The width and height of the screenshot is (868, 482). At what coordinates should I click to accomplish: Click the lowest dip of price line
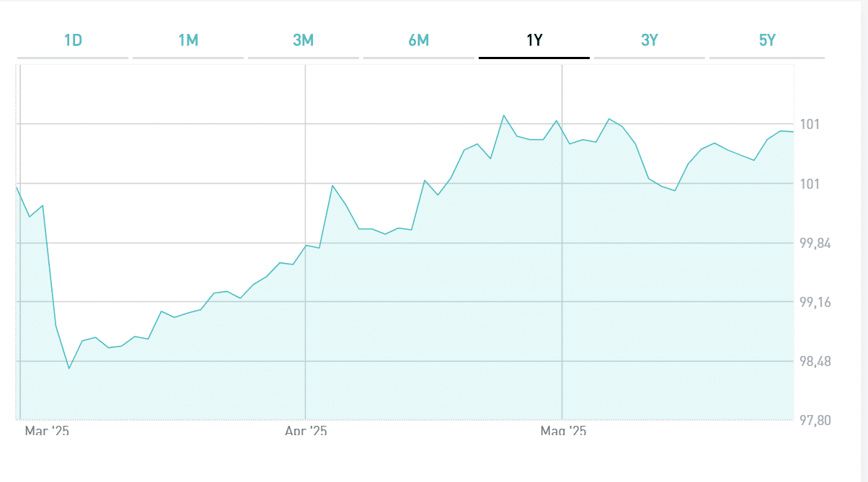[69, 368]
